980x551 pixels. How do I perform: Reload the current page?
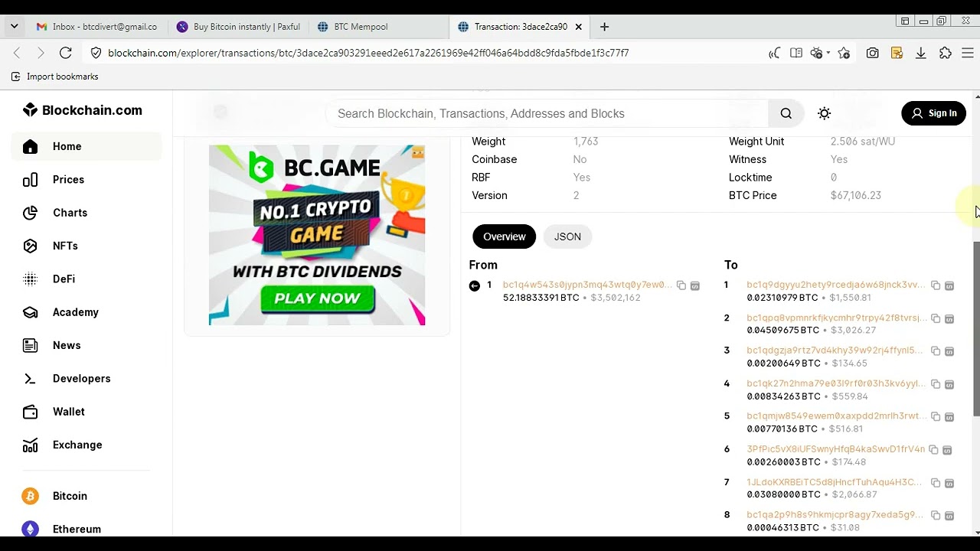point(66,53)
